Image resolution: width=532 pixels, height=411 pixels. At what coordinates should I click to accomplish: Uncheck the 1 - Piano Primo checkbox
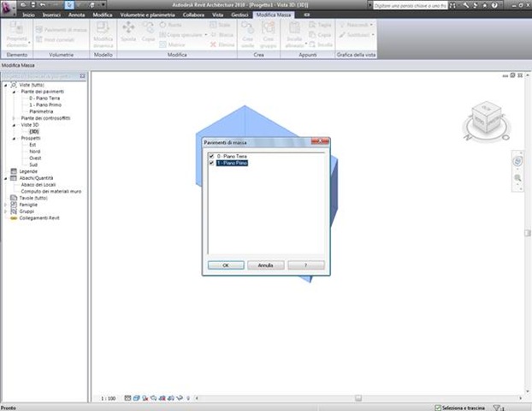click(211, 163)
